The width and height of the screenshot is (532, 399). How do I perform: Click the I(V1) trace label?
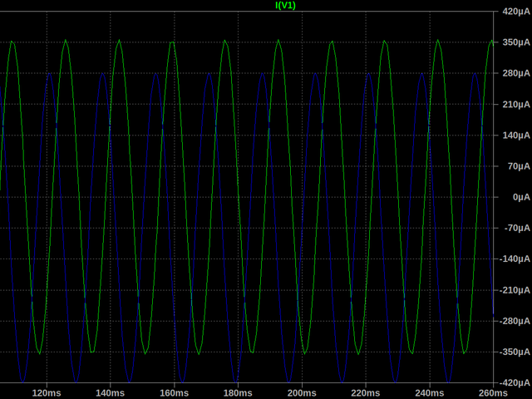[x=285, y=5]
